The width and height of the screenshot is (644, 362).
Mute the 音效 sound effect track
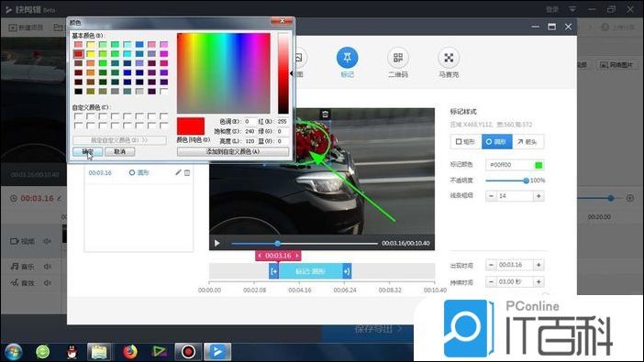click(48, 283)
